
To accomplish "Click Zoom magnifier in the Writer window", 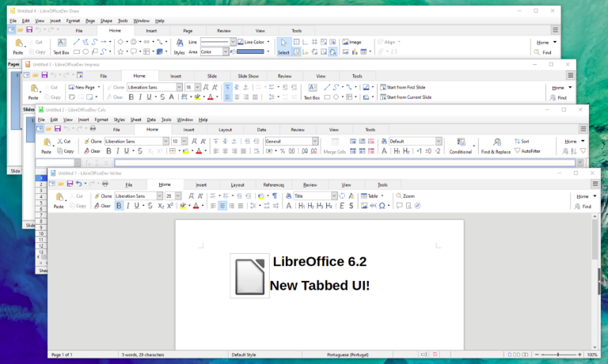I will 405,195.
